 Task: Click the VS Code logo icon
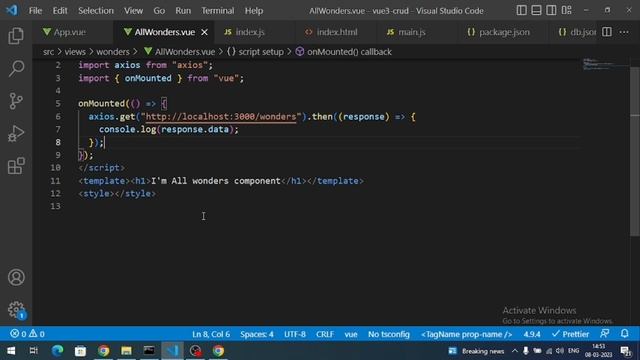click(x=12, y=10)
